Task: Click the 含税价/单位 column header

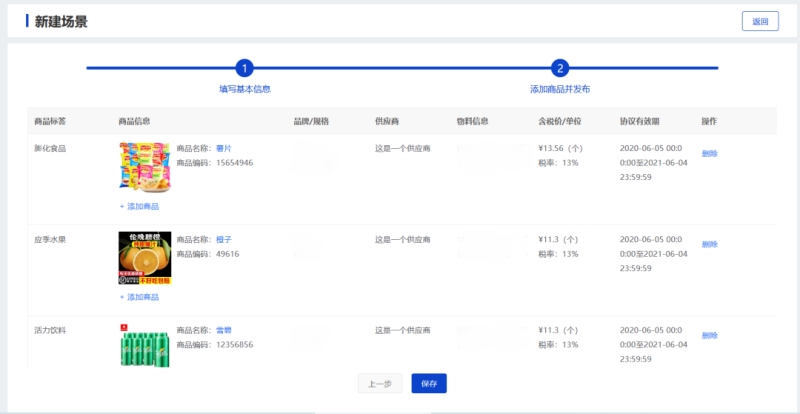Action: tap(560, 121)
